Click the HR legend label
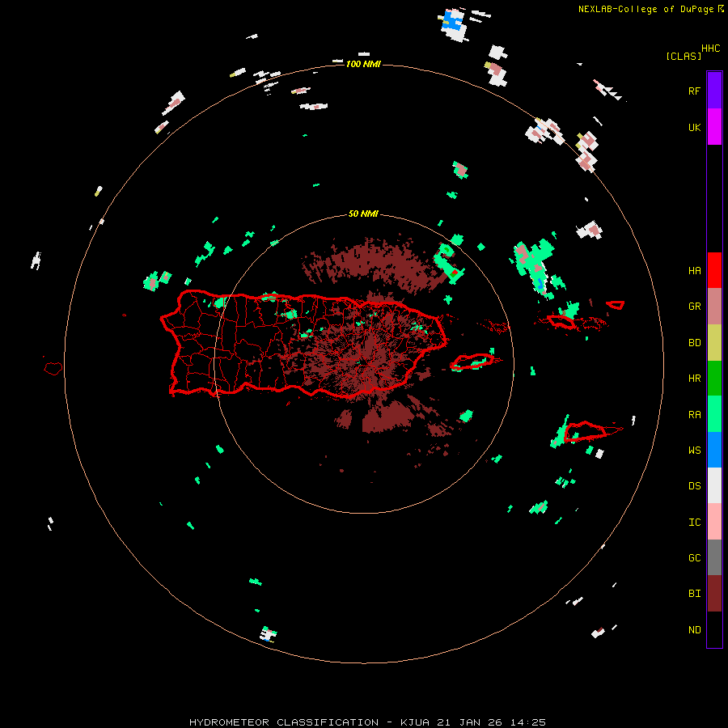This screenshot has height=728, width=728. (x=694, y=378)
